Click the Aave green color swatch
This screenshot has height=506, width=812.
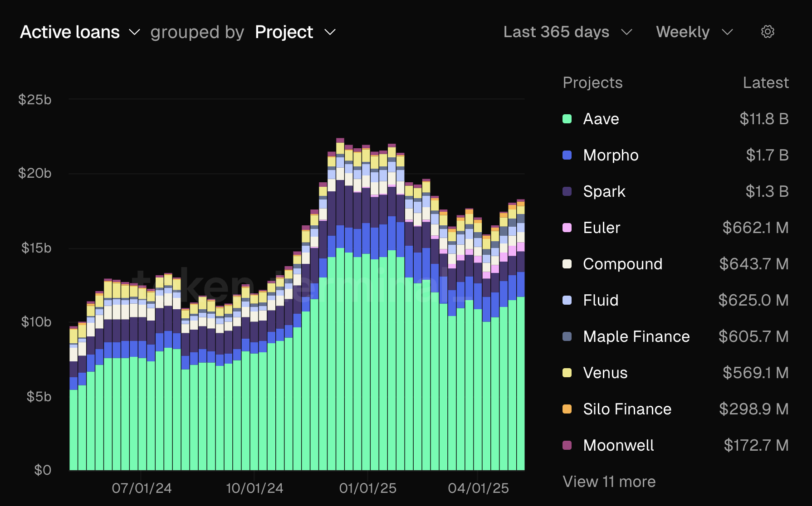[x=567, y=119]
